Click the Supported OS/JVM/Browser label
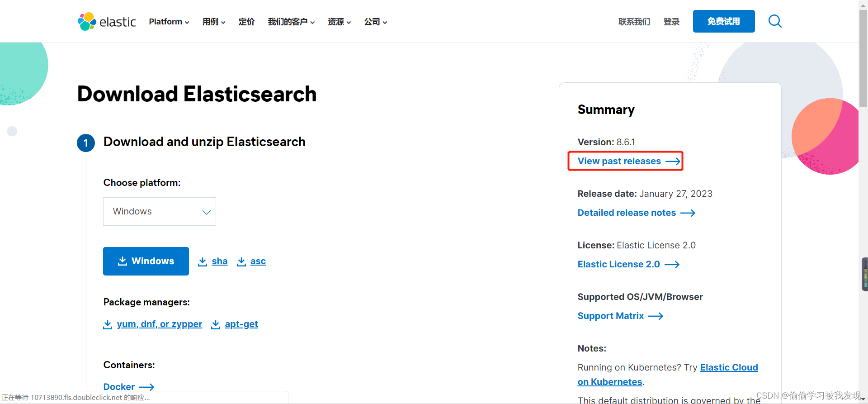This screenshot has height=404, width=868. coord(640,297)
